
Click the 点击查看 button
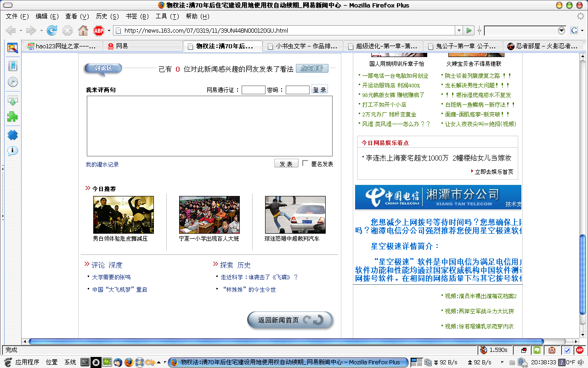point(312,69)
